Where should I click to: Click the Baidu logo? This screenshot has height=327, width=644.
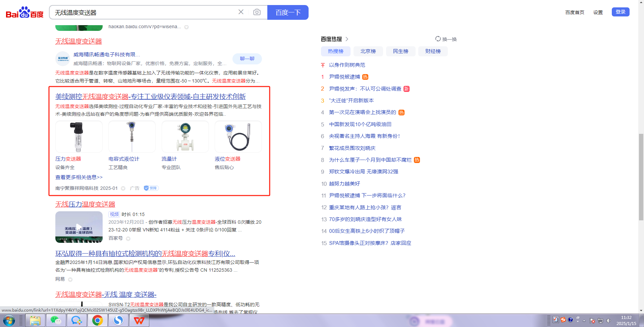click(24, 13)
